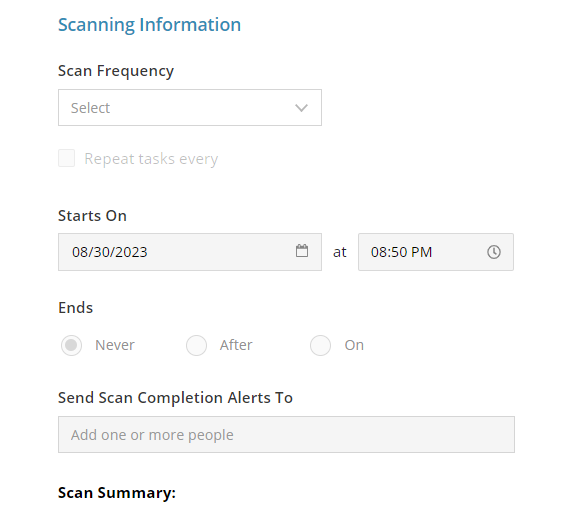Choose the On radio button under Ends
This screenshot has height=515, width=585.
point(320,345)
